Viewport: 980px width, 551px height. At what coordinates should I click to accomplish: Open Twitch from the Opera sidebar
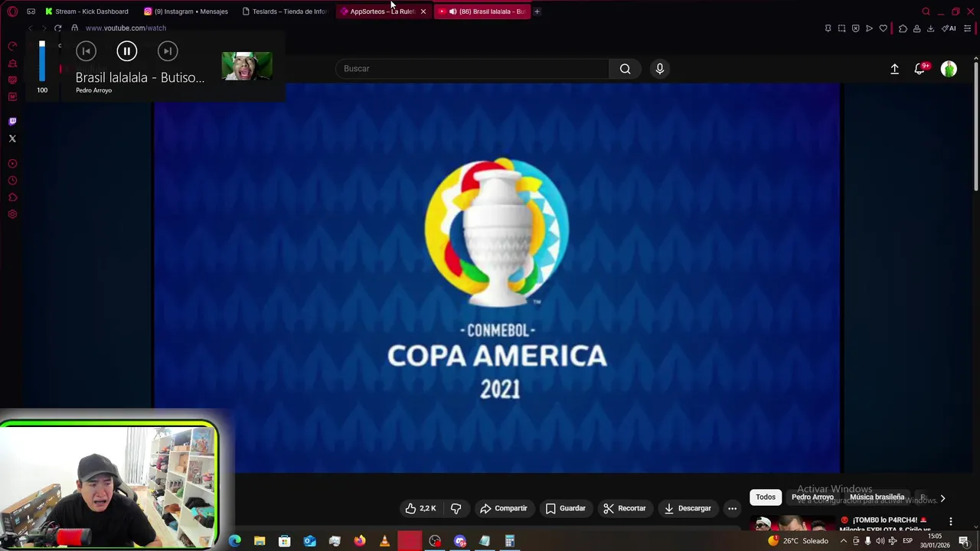pos(12,121)
